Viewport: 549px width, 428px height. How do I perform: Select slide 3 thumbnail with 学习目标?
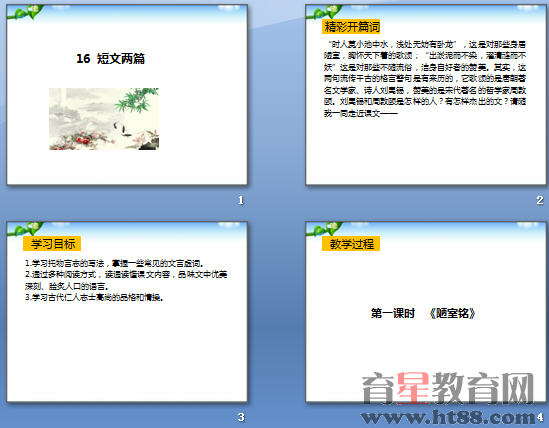(x=127, y=312)
